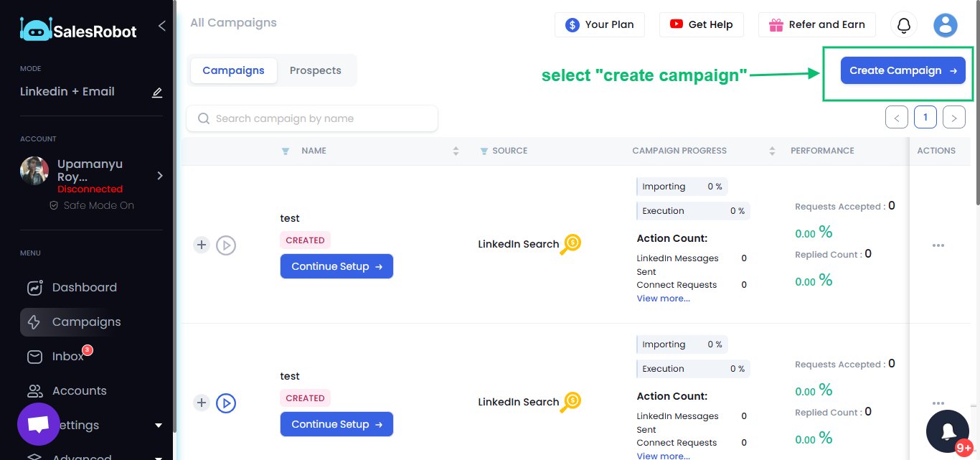Play the second test campaign
This screenshot has height=460, width=980.
point(226,403)
